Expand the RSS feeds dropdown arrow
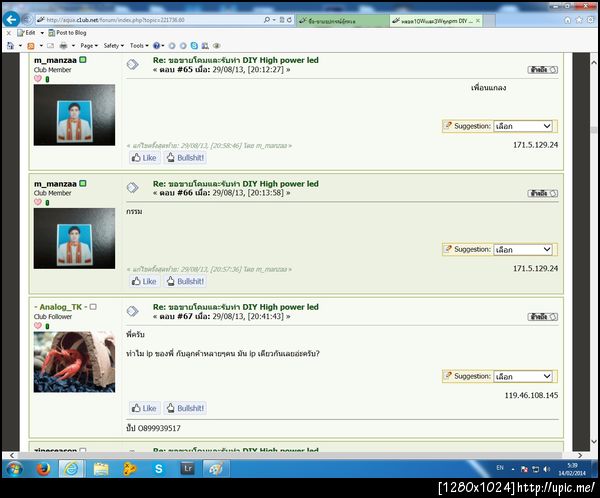 (41, 46)
